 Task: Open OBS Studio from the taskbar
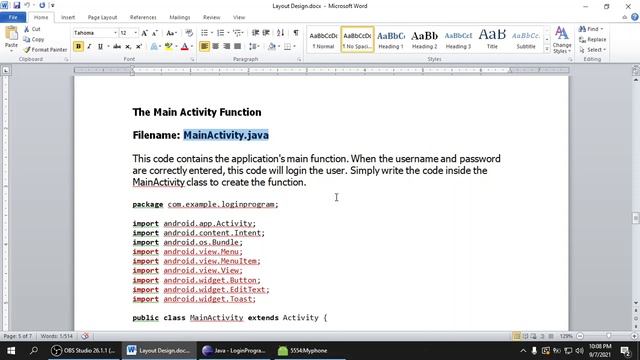pyautogui.click(x=84, y=351)
